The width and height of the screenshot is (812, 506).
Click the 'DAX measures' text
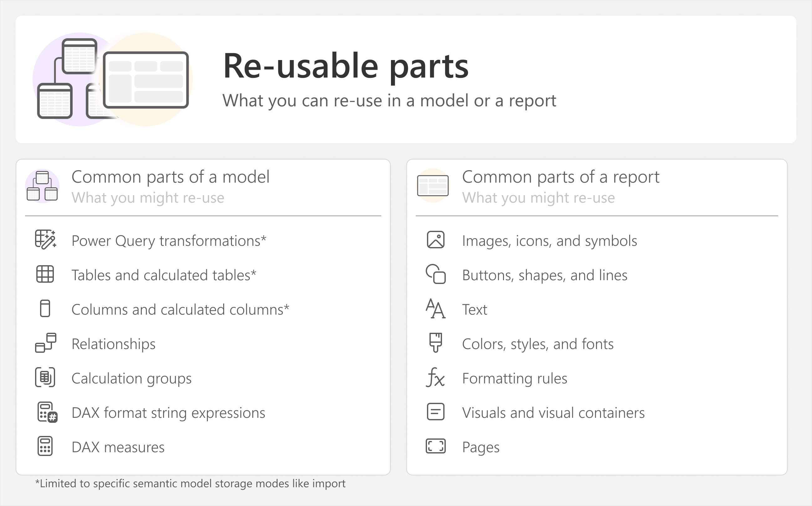tap(118, 447)
